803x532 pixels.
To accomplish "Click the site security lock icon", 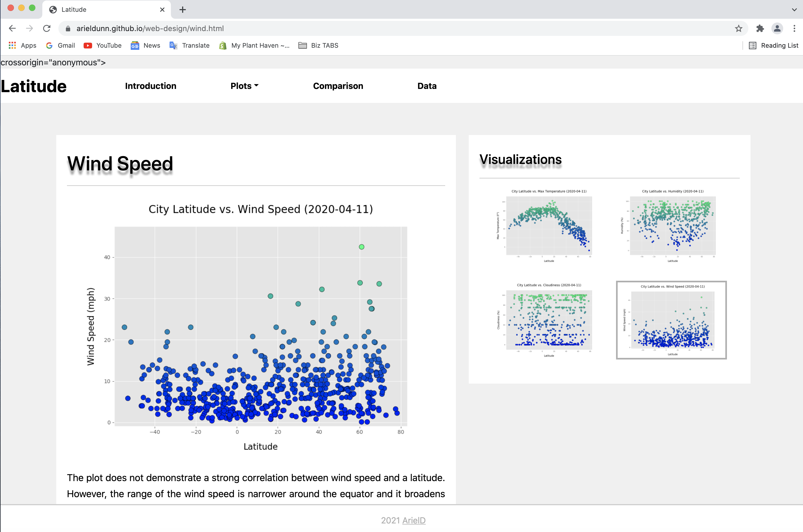I will pos(68,28).
